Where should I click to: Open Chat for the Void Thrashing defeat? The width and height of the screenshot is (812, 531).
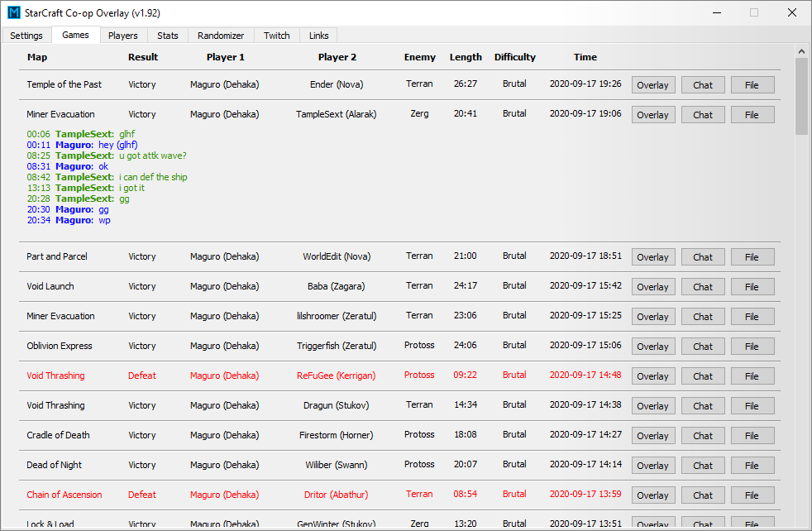[703, 376]
